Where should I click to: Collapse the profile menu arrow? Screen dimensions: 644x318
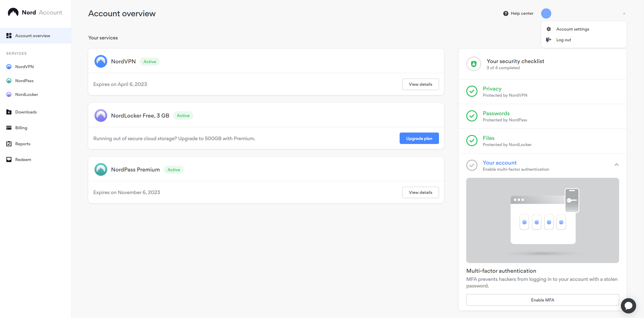(624, 13)
